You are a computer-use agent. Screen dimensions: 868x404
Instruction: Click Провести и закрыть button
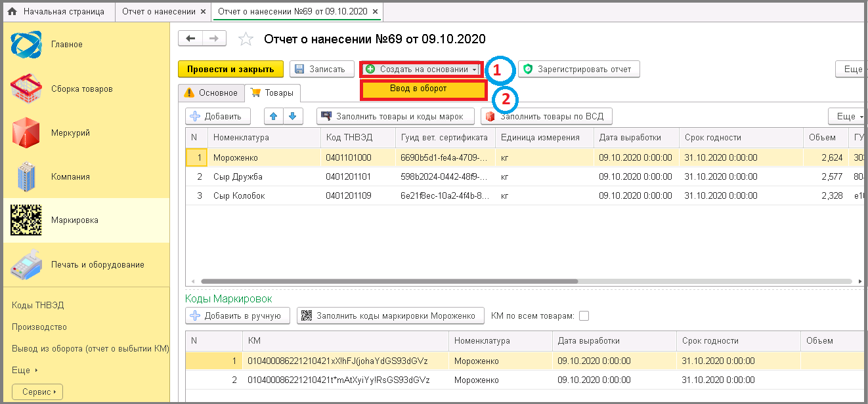pyautogui.click(x=230, y=69)
